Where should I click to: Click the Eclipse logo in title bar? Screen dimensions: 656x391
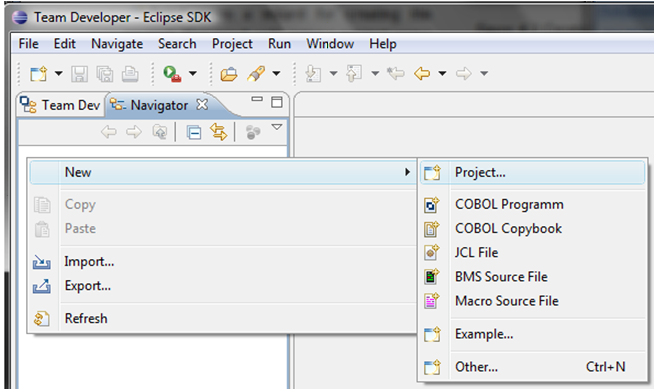click(20, 18)
